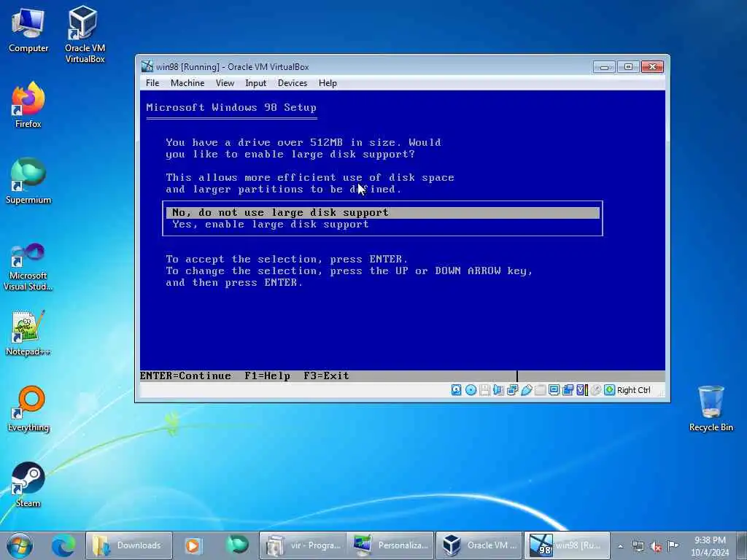Click the recording status indicator
The height and width of the screenshot is (560, 747).
[568, 390]
